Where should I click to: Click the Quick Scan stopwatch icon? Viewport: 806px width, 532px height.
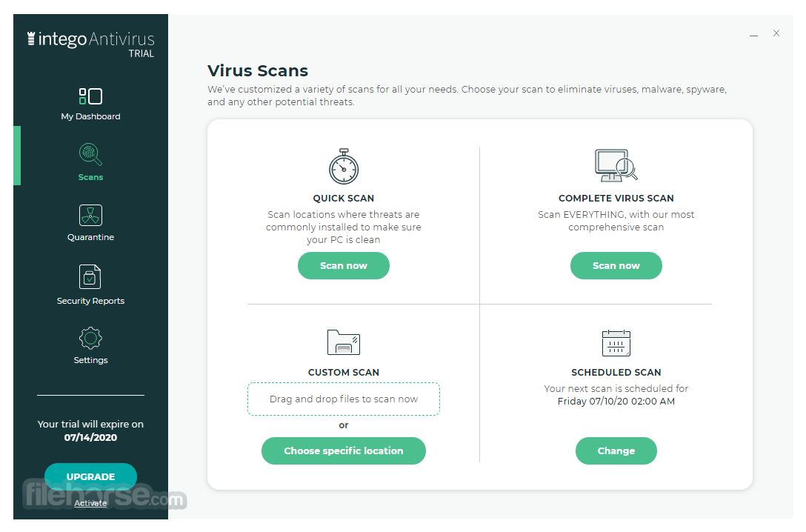click(344, 167)
